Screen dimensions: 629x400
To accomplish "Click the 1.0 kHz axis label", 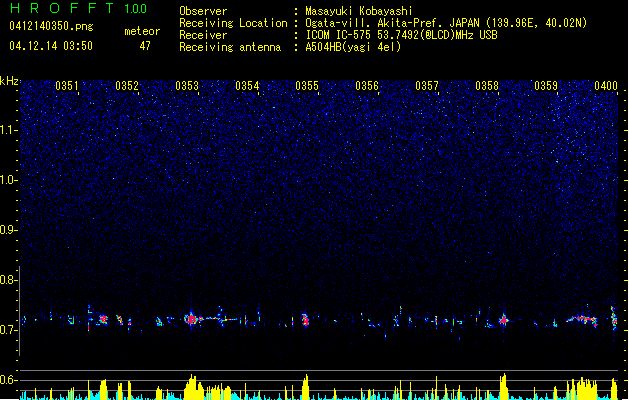I will pyautogui.click(x=8, y=180).
